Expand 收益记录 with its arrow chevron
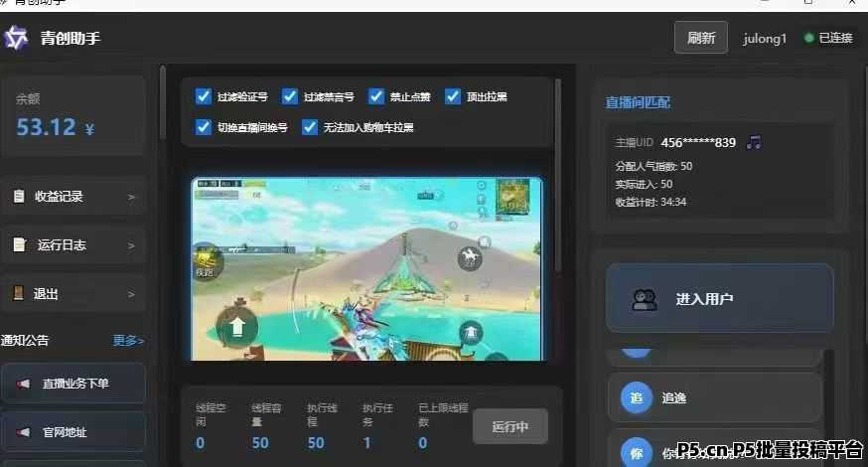The image size is (868, 467). click(x=131, y=197)
